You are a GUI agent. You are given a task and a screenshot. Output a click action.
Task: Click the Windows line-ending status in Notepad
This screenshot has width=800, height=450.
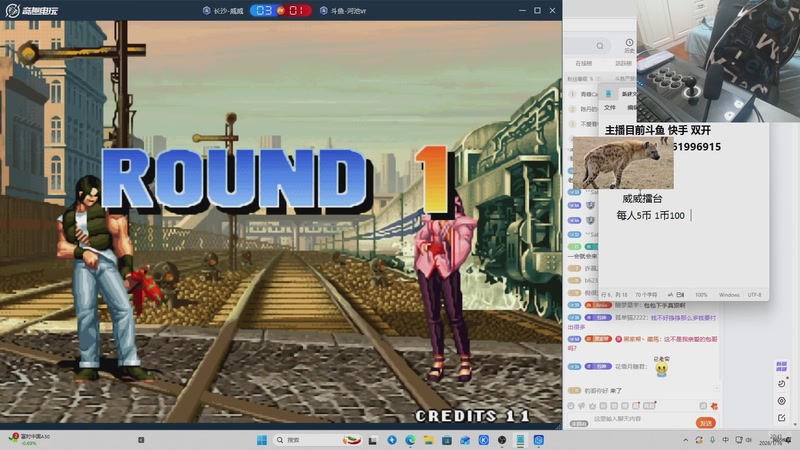pos(729,295)
